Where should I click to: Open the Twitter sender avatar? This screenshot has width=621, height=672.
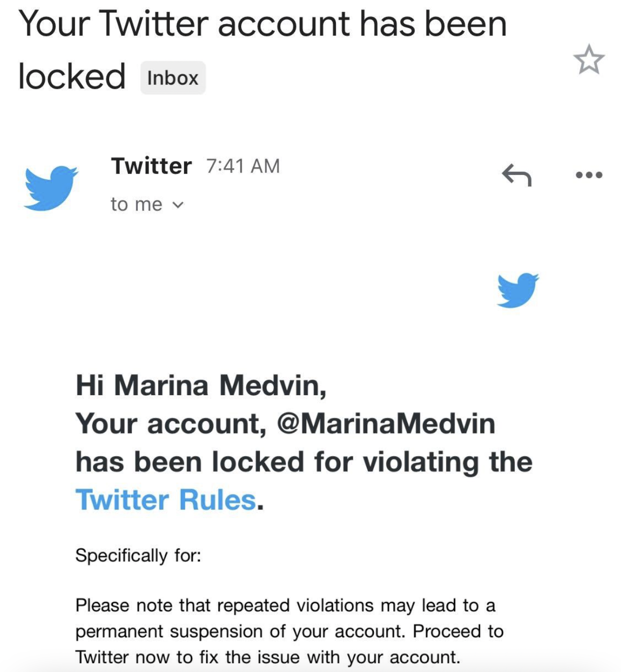coord(51,188)
